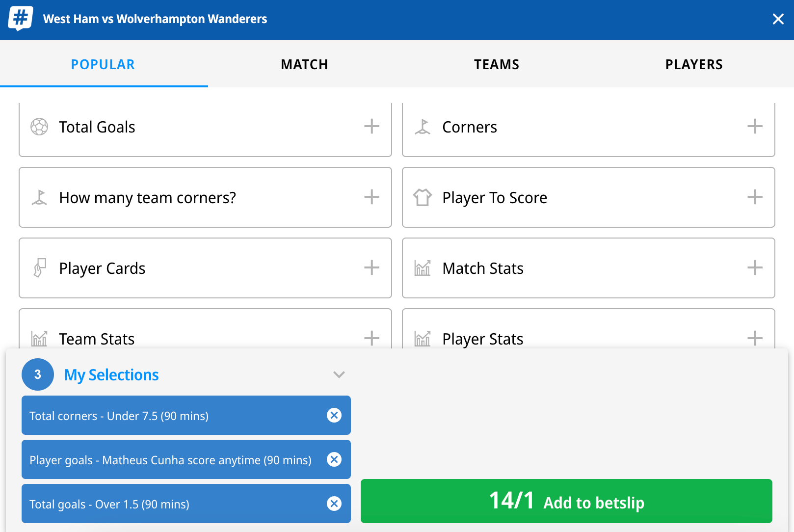Remove the Matheus Cunha score anytime selection
The height and width of the screenshot is (532, 794).
tap(334, 459)
